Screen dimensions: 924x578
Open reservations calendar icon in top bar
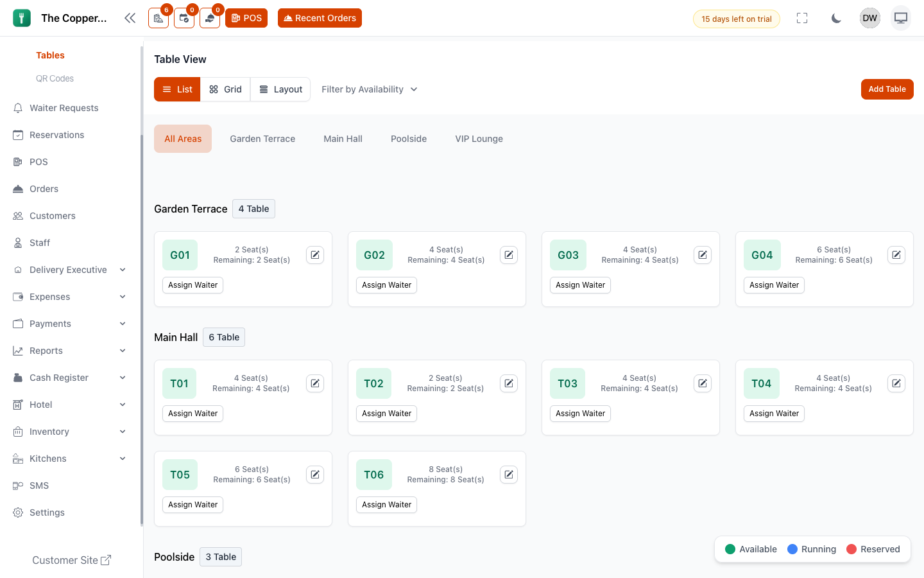184,18
